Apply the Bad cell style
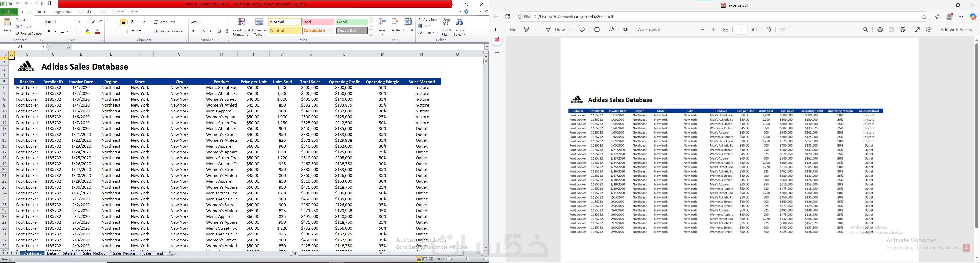 pyautogui.click(x=318, y=22)
